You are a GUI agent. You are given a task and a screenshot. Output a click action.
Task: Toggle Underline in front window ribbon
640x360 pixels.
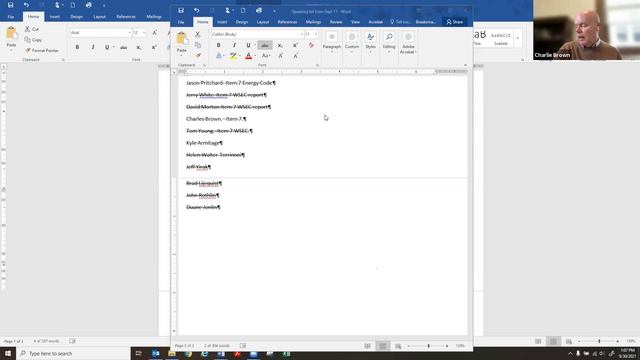click(x=248, y=45)
